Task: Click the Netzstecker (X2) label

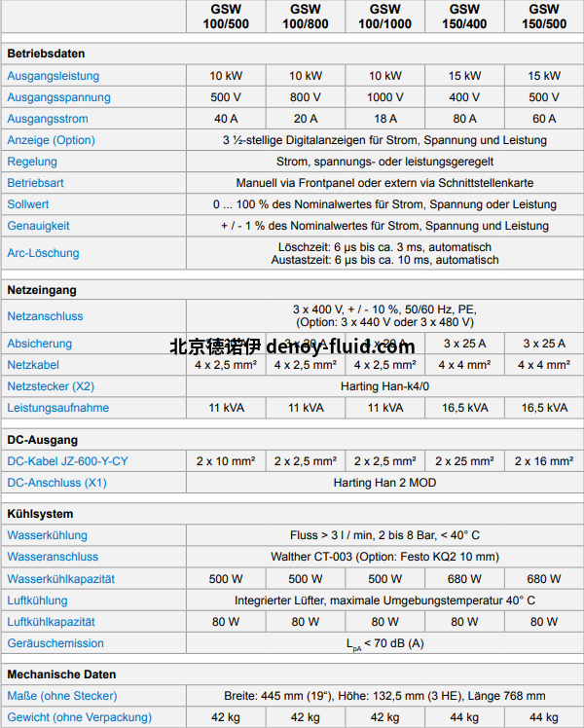Action: [51, 386]
